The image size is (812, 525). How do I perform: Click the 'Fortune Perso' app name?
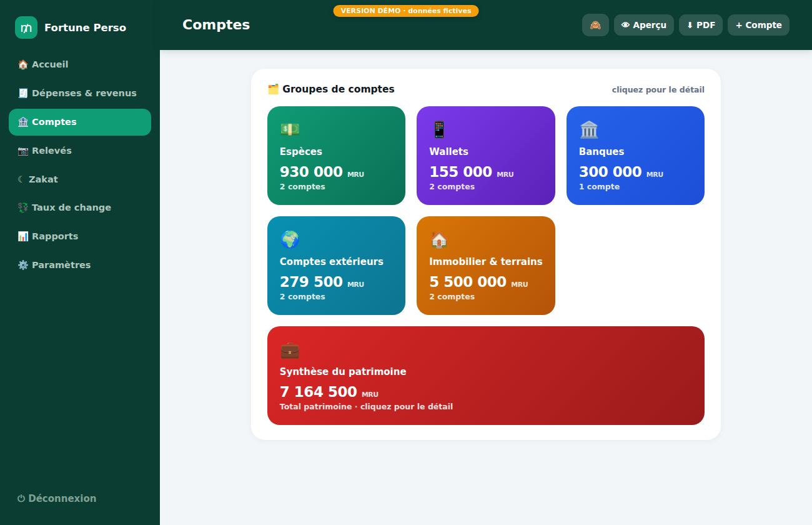86,27
